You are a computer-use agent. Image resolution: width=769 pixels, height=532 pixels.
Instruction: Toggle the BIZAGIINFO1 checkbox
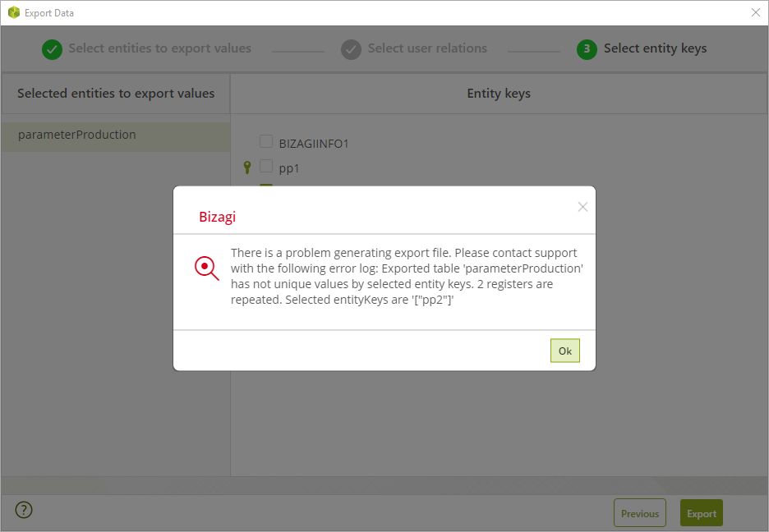point(266,141)
